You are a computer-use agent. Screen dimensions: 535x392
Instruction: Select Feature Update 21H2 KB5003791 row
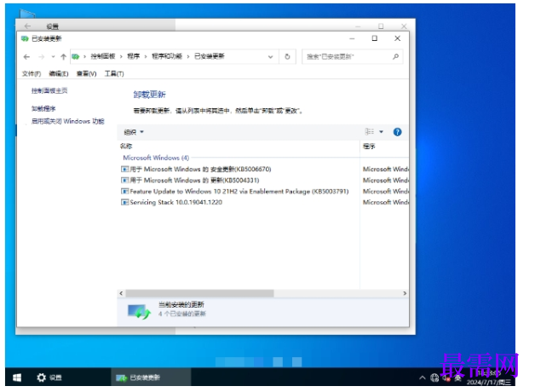pos(235,192)
